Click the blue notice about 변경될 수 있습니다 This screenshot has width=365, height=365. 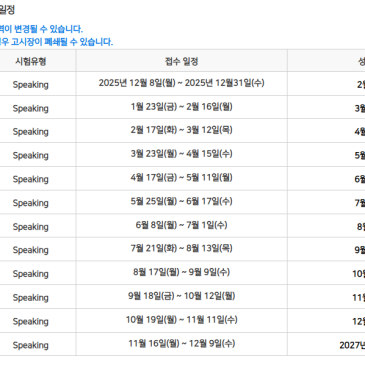click(x=41, y=29)
